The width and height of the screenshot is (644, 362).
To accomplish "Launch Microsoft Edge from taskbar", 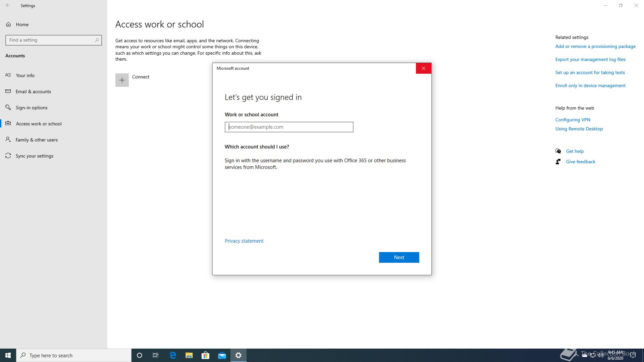I will click(173, 355).
